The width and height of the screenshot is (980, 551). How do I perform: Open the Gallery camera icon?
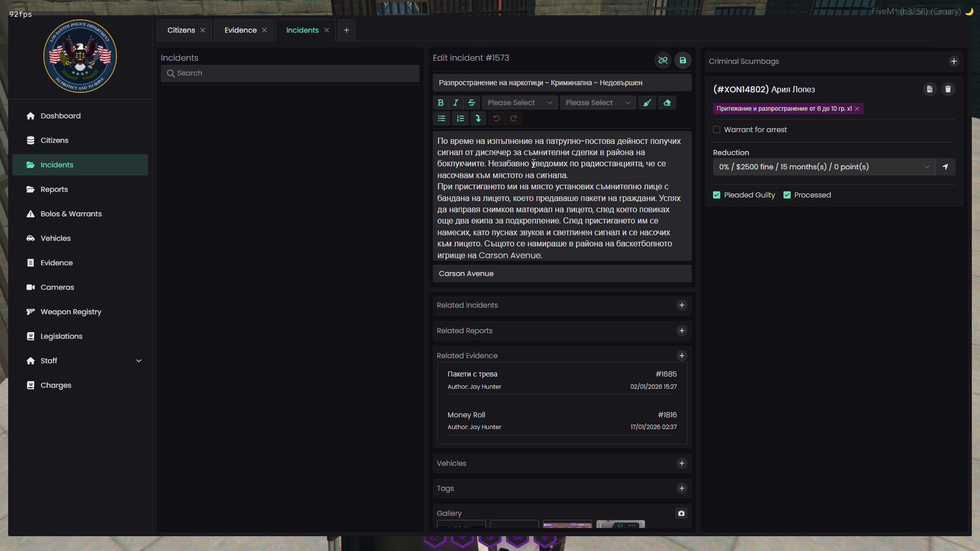[681, 513]
